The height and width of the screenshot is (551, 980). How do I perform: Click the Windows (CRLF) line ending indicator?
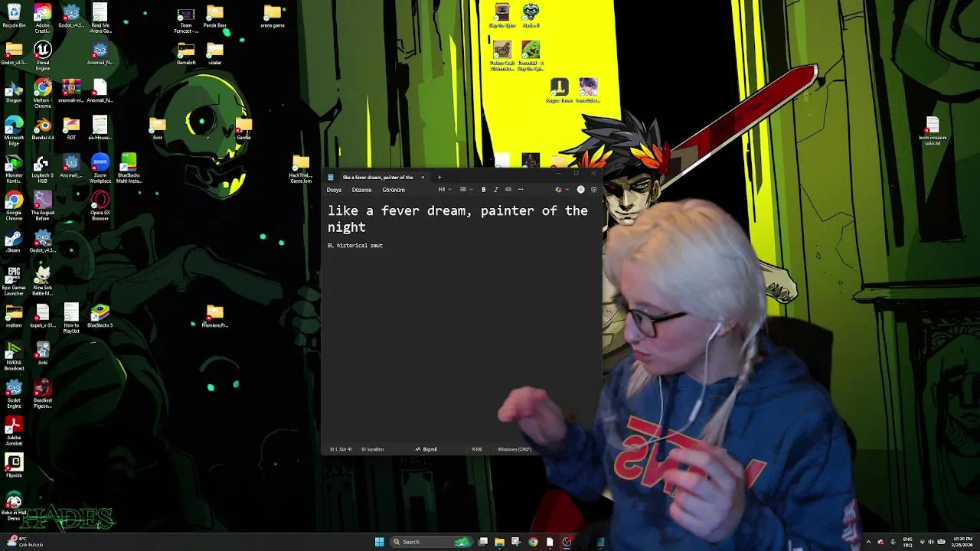pos(514,449)
